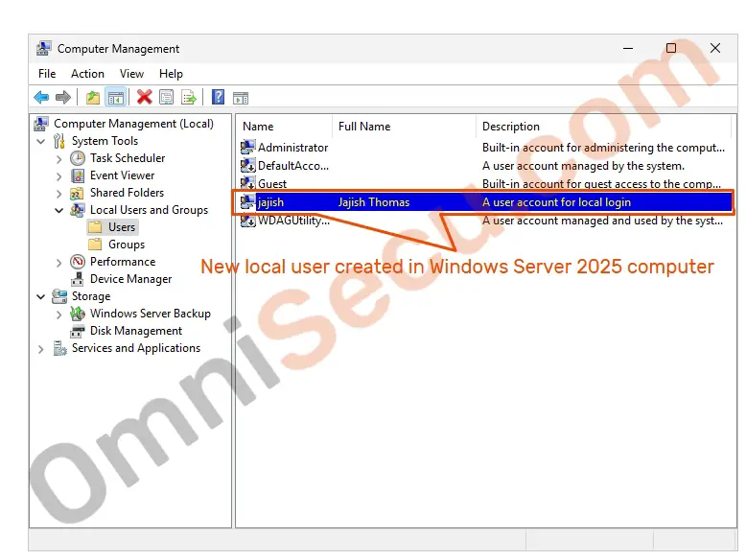The image size is (746, 560).
Task: Click 'A user account for local login' description
Action: 556,202
